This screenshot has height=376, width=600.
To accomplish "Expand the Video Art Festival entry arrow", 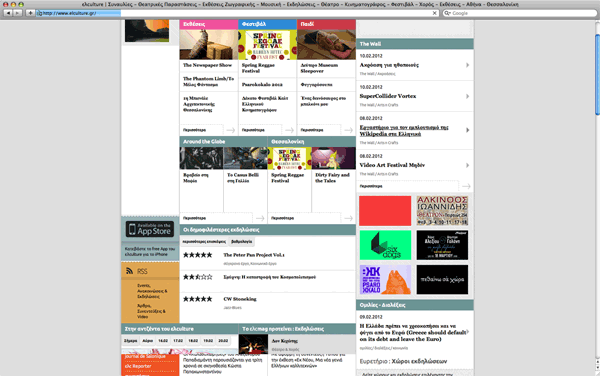I will point(467,165).
